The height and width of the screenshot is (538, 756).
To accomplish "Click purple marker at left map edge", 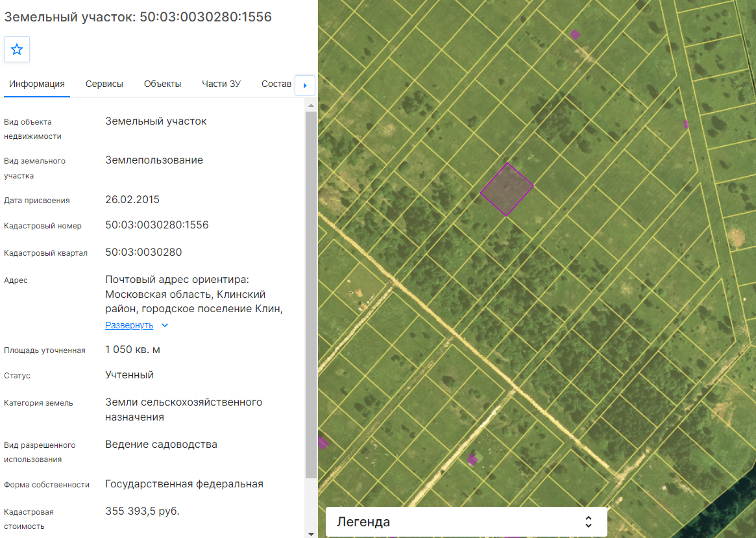I will [322, 443].
